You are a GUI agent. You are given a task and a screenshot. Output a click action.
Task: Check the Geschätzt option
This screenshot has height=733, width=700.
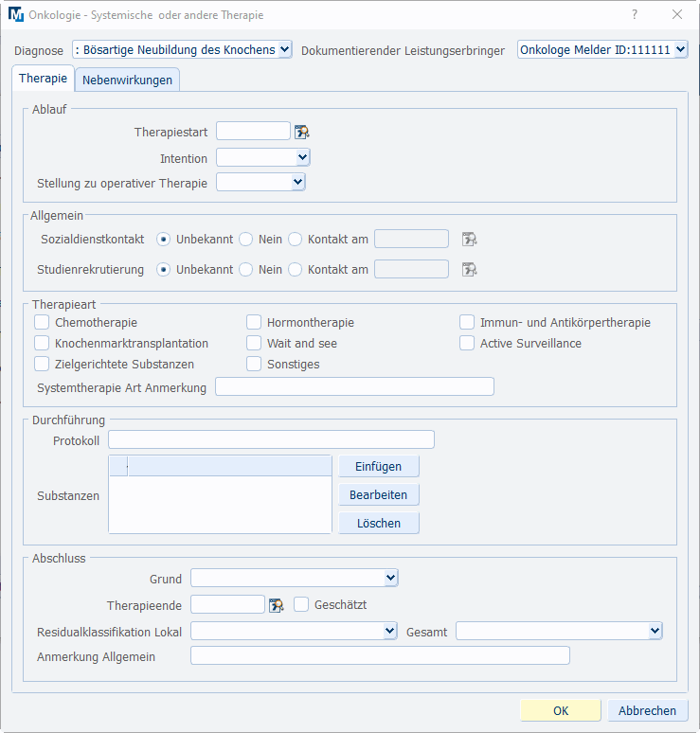(301, 604)
